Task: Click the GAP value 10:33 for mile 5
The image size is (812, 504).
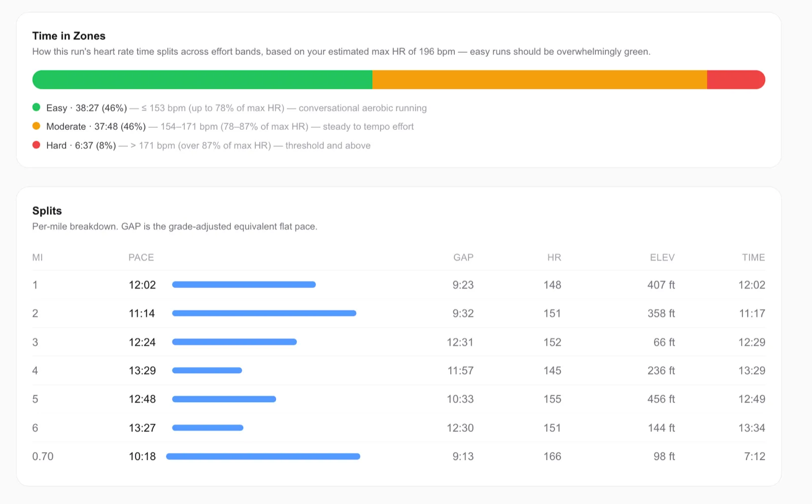Action: click(460, 399)
